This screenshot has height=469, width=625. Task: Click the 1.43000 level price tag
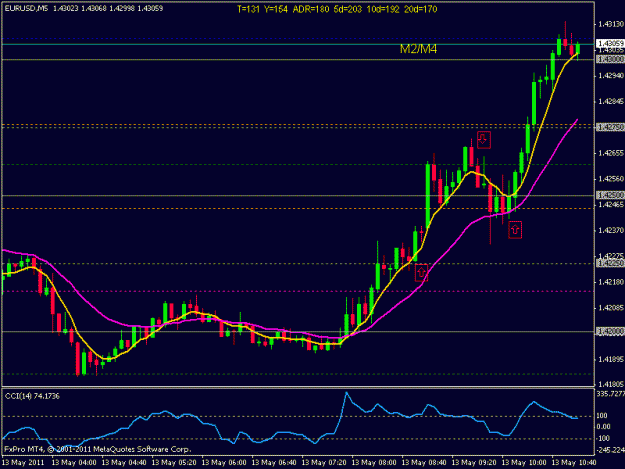tap(610, 59)
